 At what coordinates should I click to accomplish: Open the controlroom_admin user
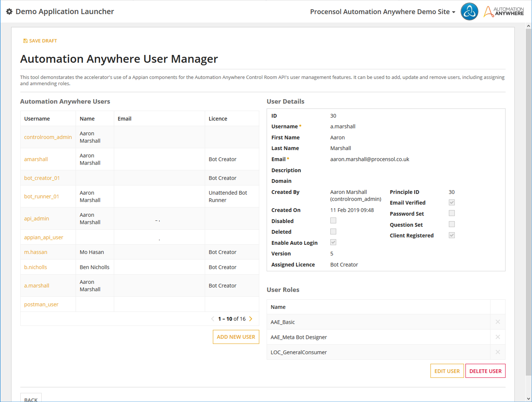pyautogui.click(x=48, y=137)
